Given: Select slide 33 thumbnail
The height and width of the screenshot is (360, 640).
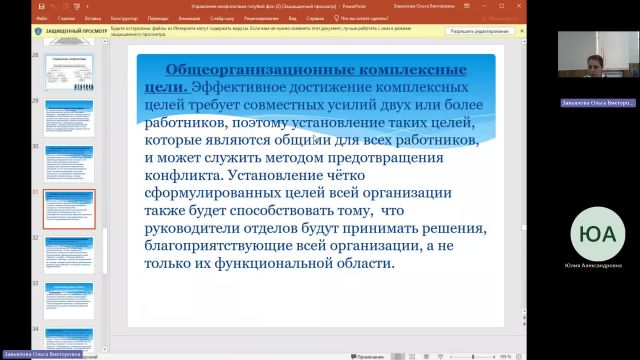Looking at the screenshot, I should coord(69,300).
